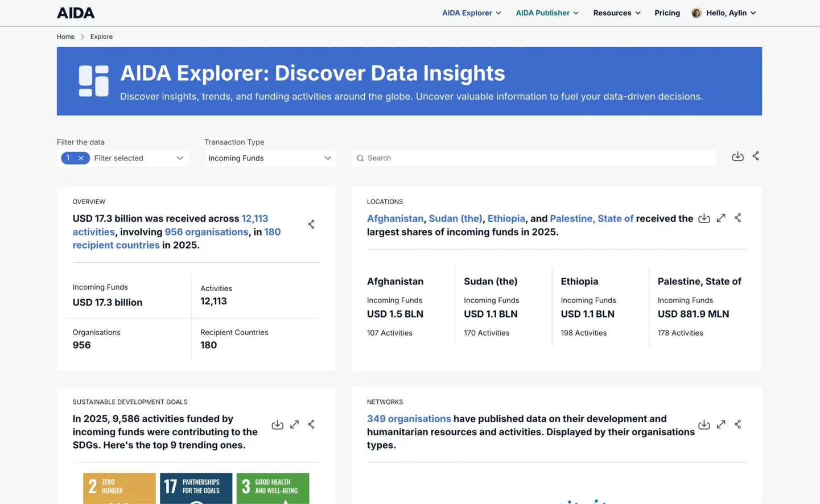
Task: Expand the Locations card to fullscreen
Action: pyautogui.click(x=721, y=218)
